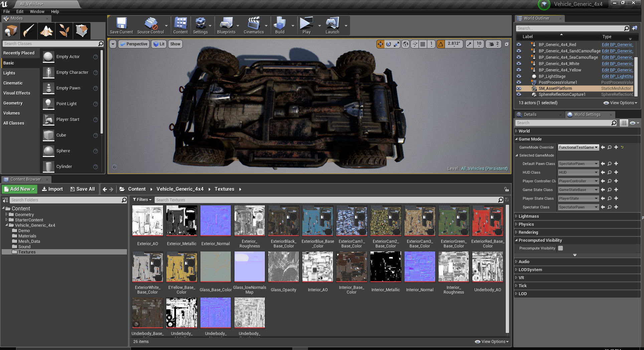Select Foliage mode icon
This screenshot has height=350, width=644.
click(64, 31)
